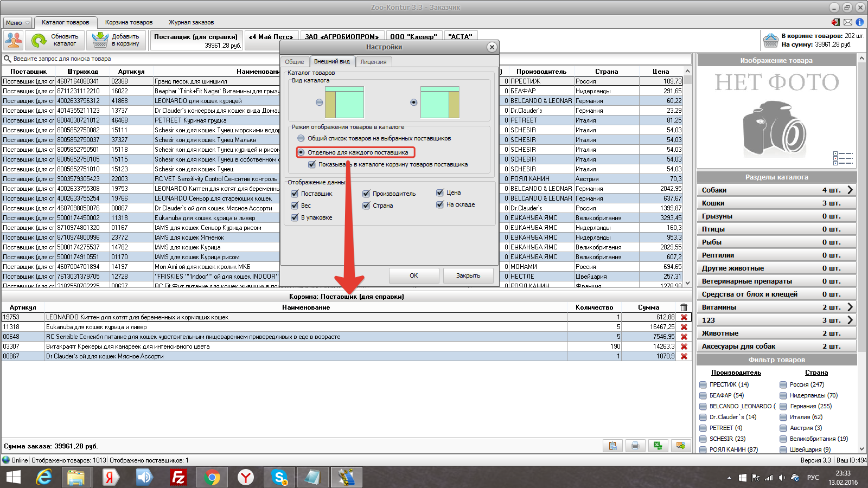
Task: Open the Кошки catalog section
Action: click(x=776, y=203)
